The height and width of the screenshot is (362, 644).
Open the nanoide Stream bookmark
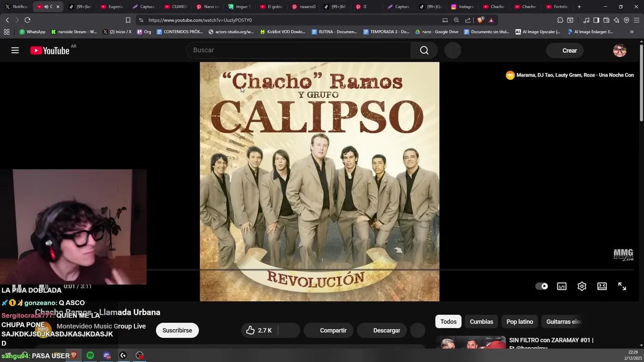[73, 32]
